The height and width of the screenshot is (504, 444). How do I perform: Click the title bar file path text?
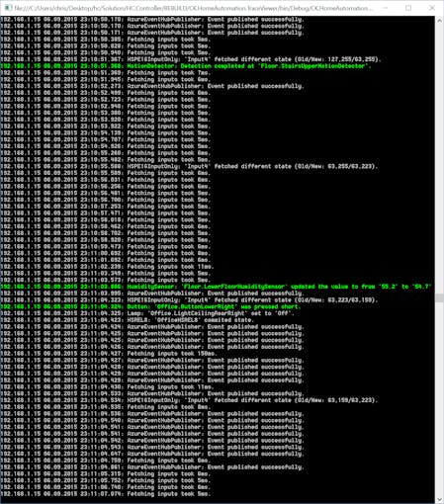pyautogui.click(x=195, y=8)
